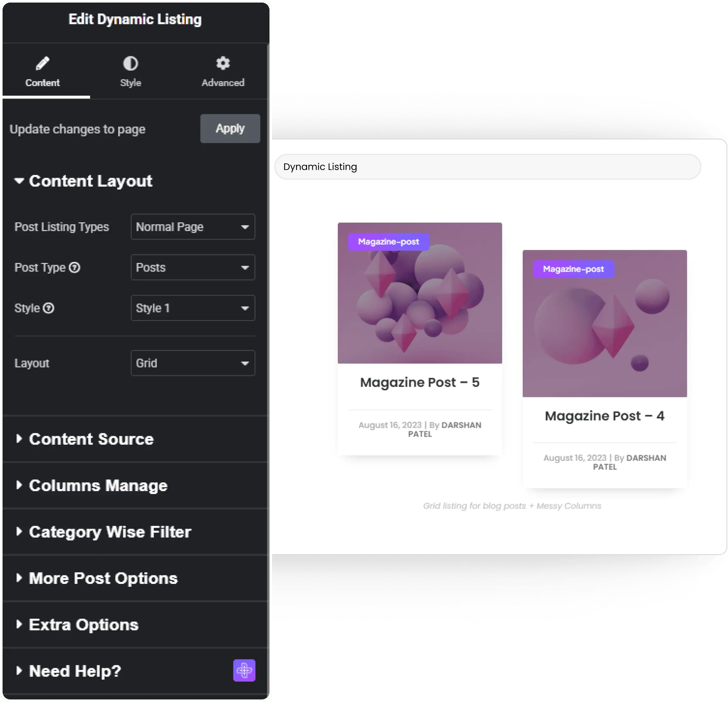
Task: Click the purple plugin help icon
Action: pos(244,670)
